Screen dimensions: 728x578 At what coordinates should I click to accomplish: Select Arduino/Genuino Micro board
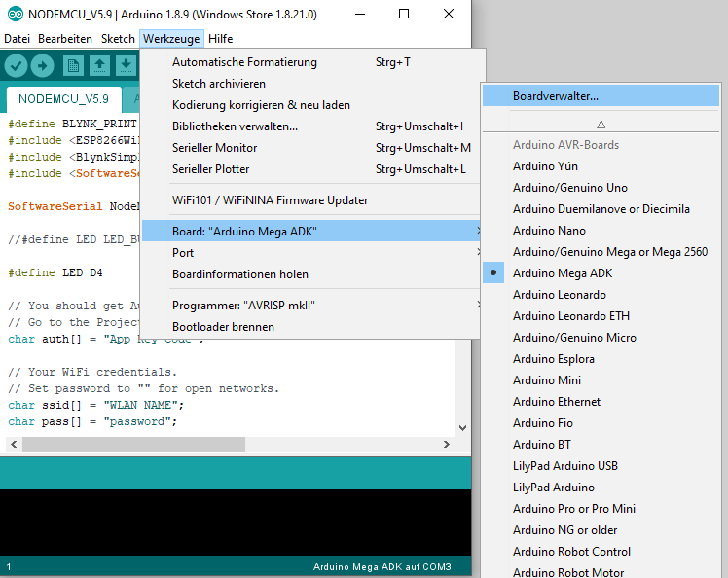click(601, 337)
